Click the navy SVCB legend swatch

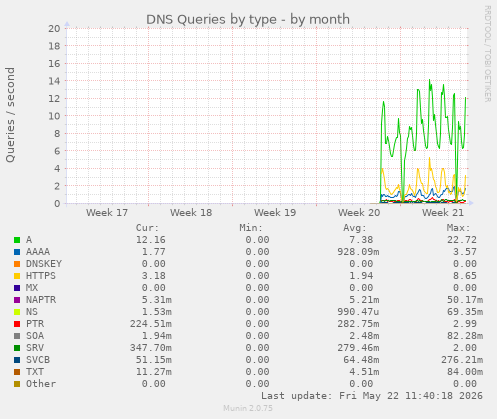[x=17, y=360]
